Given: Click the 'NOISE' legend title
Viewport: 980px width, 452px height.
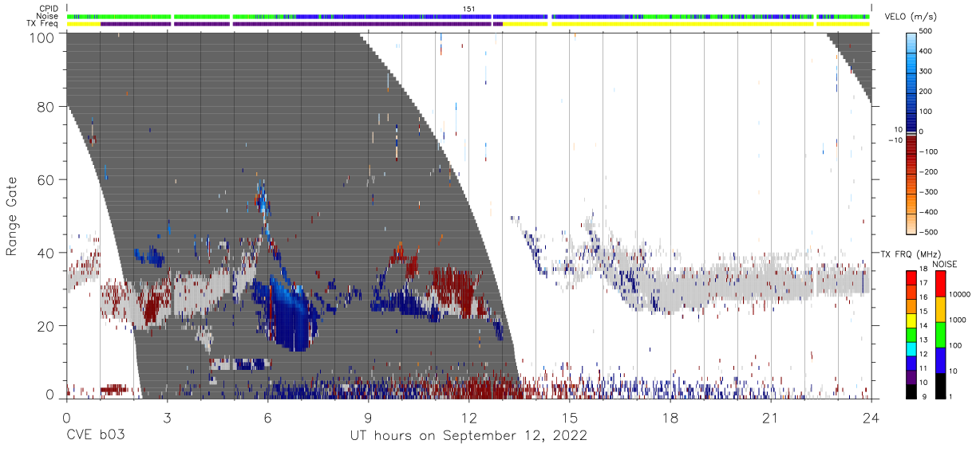Looking at the screenshot, I should pyautogui.click(x=945, y=264).
